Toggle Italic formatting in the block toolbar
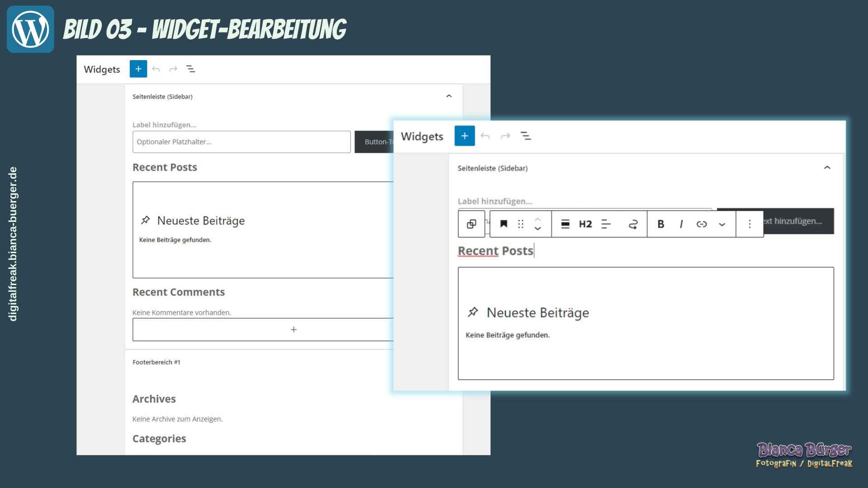This screenshot has height=488, width=868. pyautogui.click(x=681, y=224)
